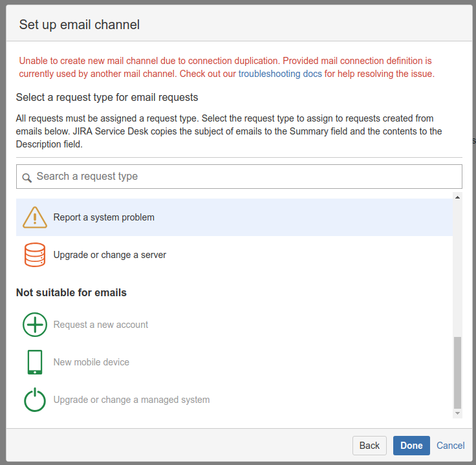Click the green mobile phone icon

tap(35, 362)
